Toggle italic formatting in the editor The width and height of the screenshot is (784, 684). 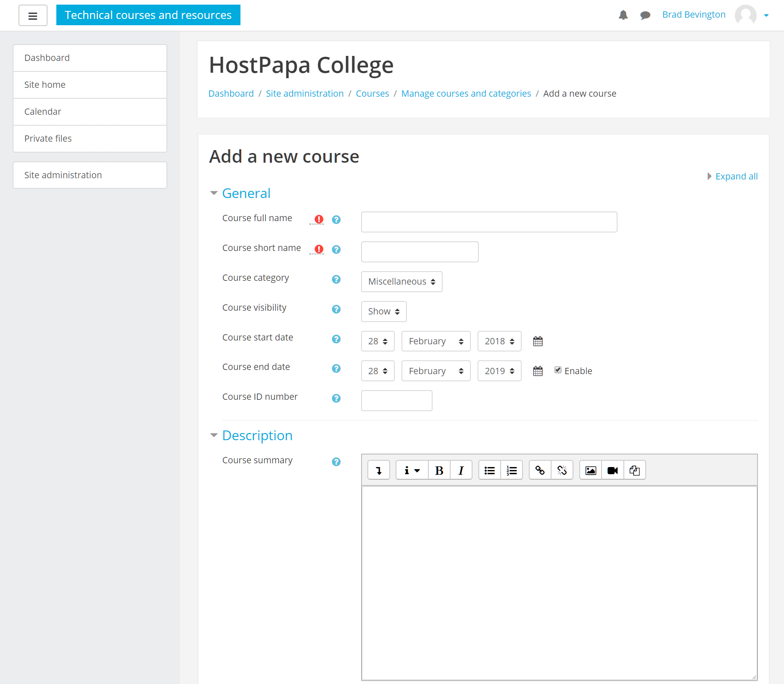(461, 470)
